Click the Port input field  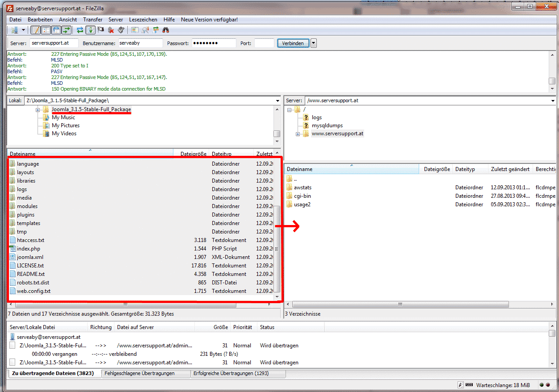(x=264, y=43)
